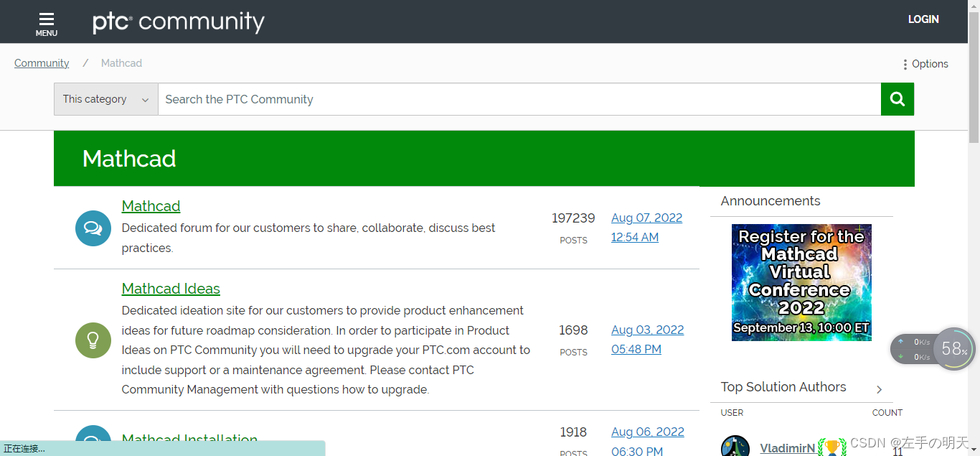Image resolution: width=980 pixels, height=456 pixels.
Task: Click VladimirN's avatar image
Action: (735, 446)
